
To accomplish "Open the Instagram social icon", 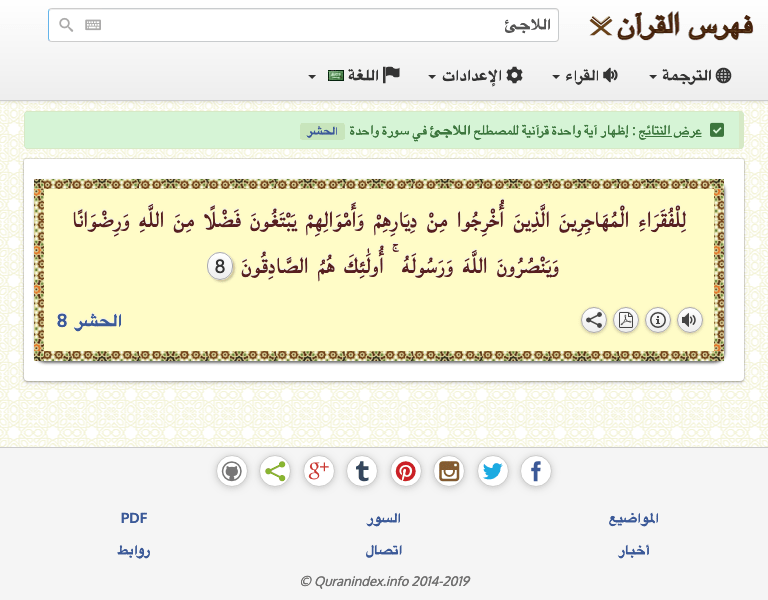I will [x=449, y=472].
